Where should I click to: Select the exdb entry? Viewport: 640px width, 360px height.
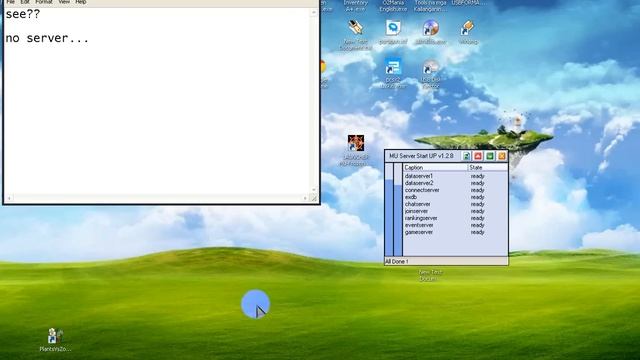coord(411,197)
